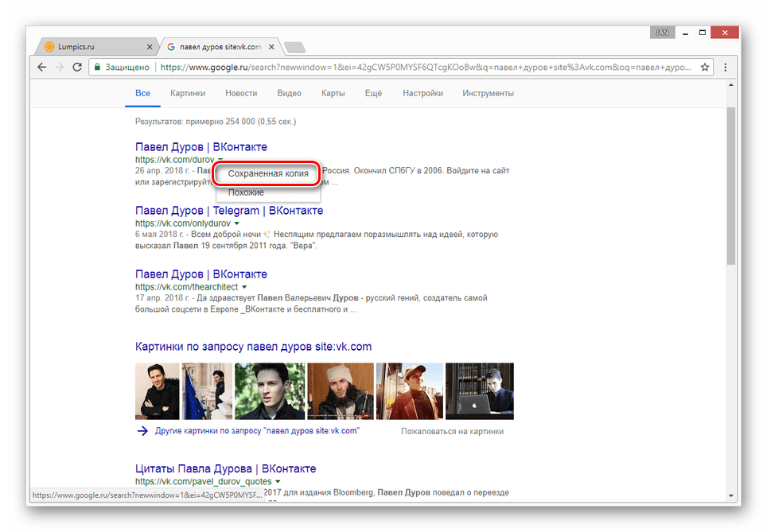This screenshot has width=767, height=532.
Task: Expand dropdown arrow next to vk.com/onlydurov
Action: (236, 224)
